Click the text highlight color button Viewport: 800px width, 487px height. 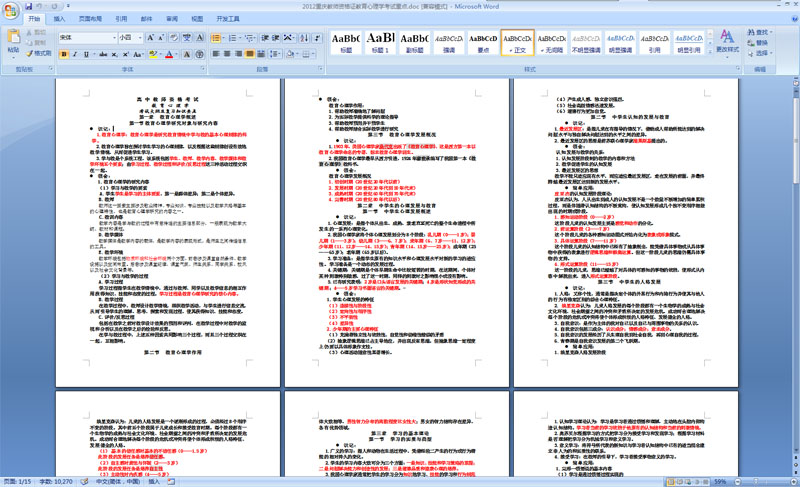152,54
